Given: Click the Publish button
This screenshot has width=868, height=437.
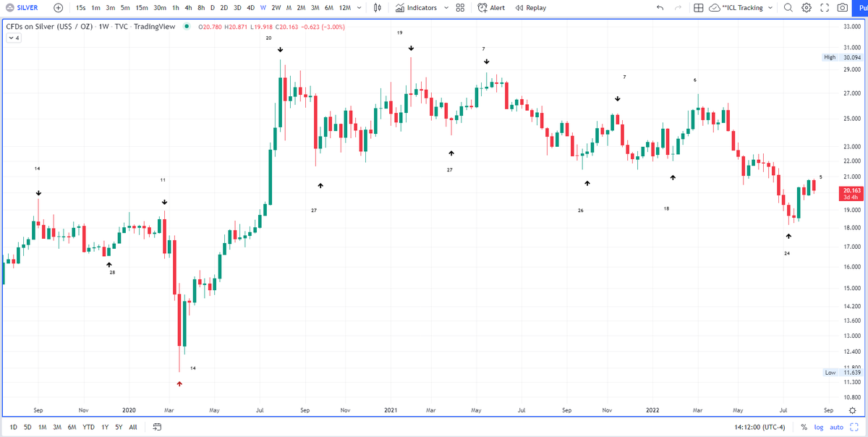Looking at the screenshot, I should 861,8.
